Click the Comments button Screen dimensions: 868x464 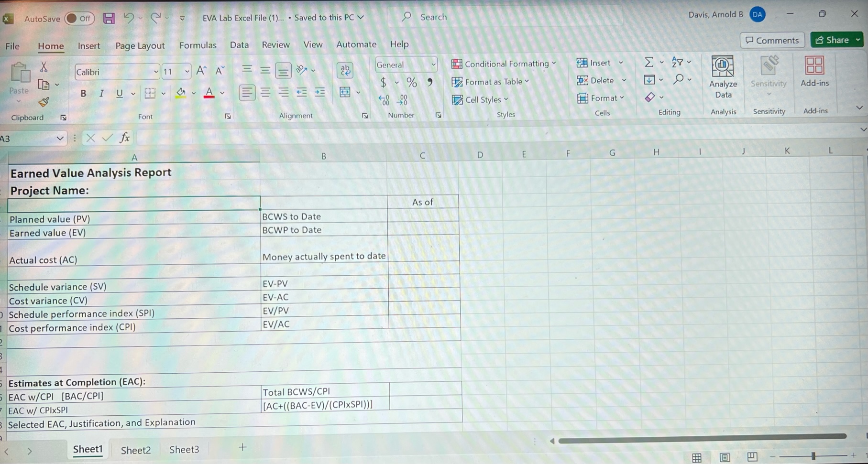tap(771, 40)
